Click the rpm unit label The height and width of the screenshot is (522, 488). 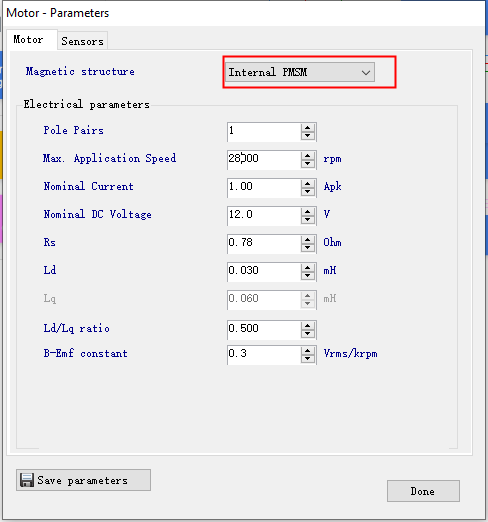click(332, 159)
